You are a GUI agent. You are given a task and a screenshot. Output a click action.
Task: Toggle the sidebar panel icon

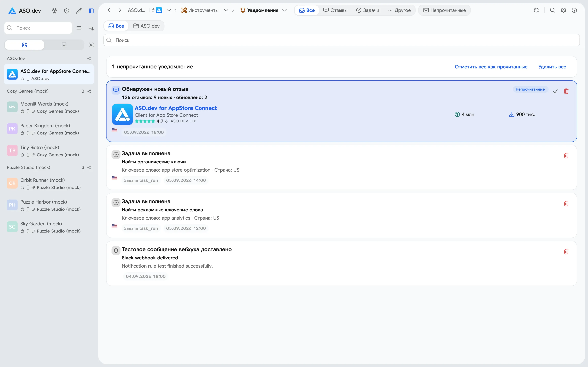[x=91, y=11]
